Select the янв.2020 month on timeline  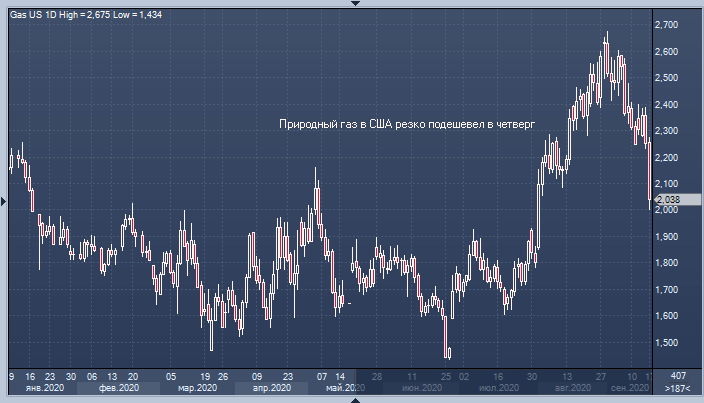point(45,387)
